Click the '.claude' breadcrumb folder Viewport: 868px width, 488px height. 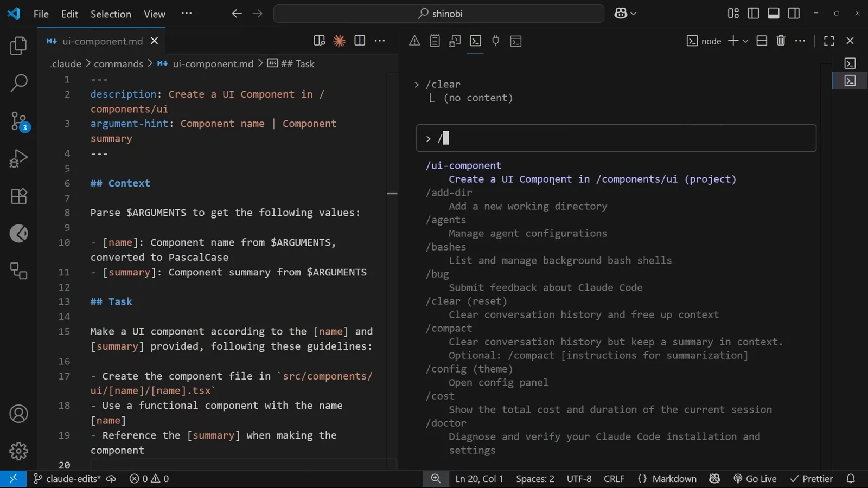tap(66, 64)
